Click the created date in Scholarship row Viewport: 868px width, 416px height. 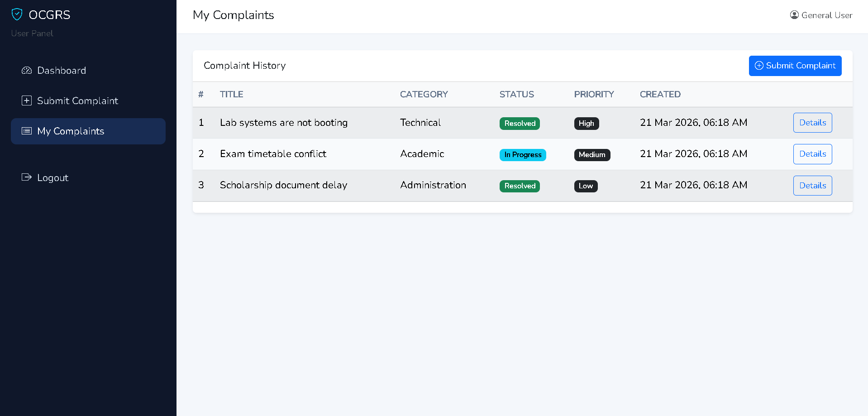point(694,185)
